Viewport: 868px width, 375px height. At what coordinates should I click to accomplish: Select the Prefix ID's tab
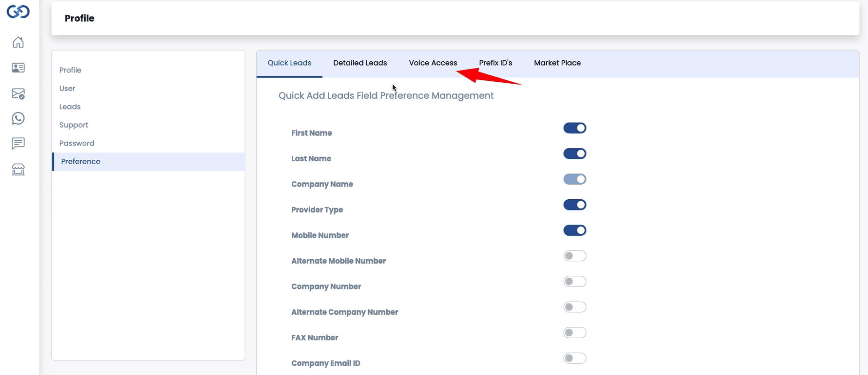[x=495, y=63]
